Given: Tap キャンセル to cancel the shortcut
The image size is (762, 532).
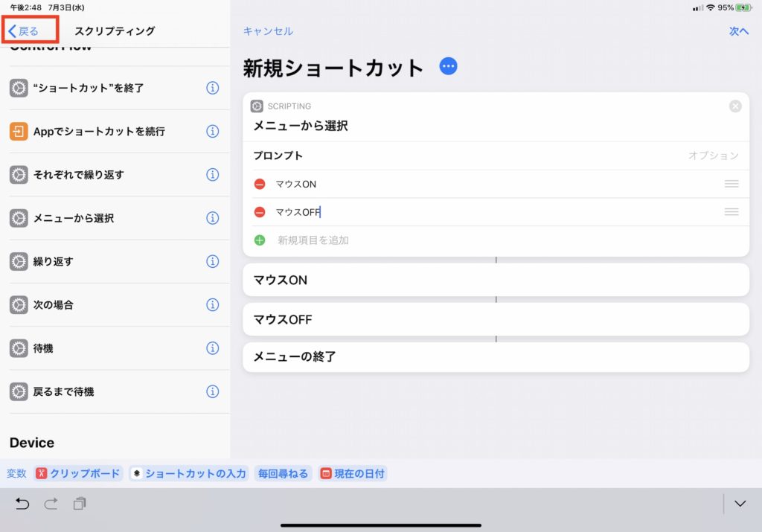Looking at the screenshot, I should point(268,31).
